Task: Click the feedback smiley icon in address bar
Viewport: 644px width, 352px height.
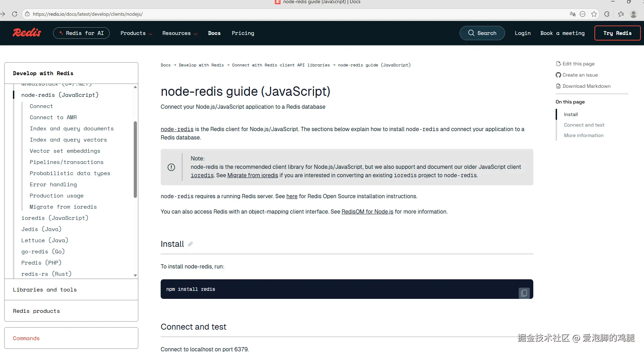Action: 583,14
